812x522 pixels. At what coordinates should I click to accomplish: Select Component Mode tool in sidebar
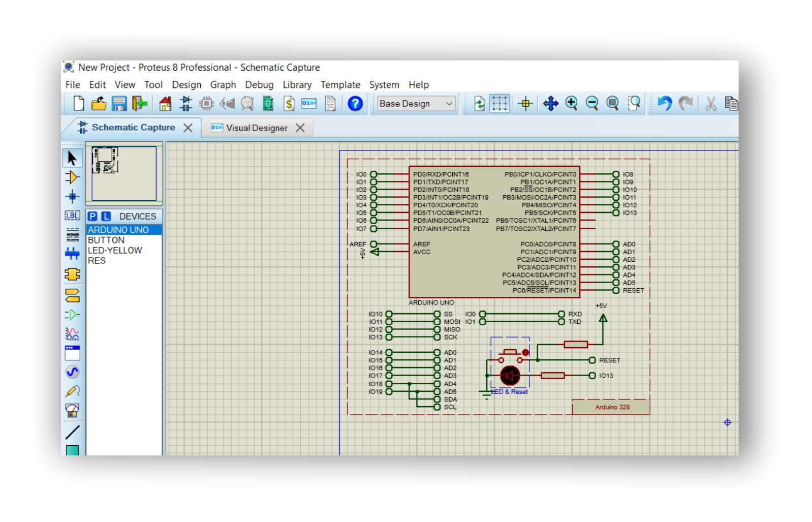click(x=72, y=177)
